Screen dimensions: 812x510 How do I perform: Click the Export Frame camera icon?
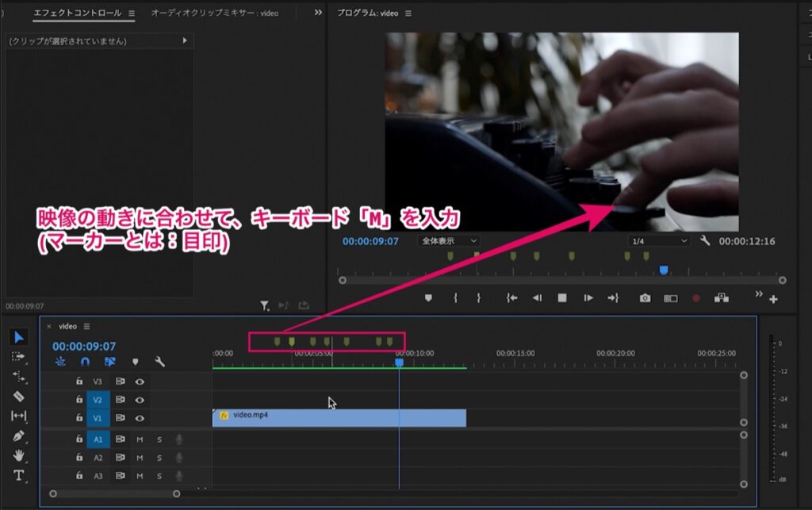point(645,298)
